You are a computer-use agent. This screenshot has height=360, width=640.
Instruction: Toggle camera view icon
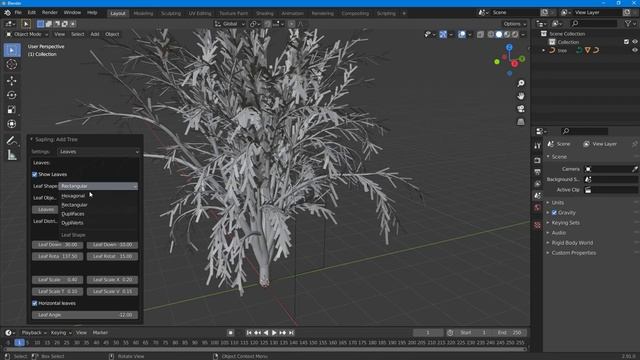521,109
